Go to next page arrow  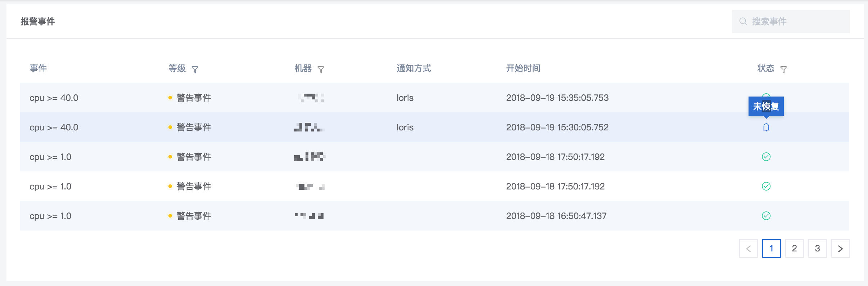click(x=840, y=249)
